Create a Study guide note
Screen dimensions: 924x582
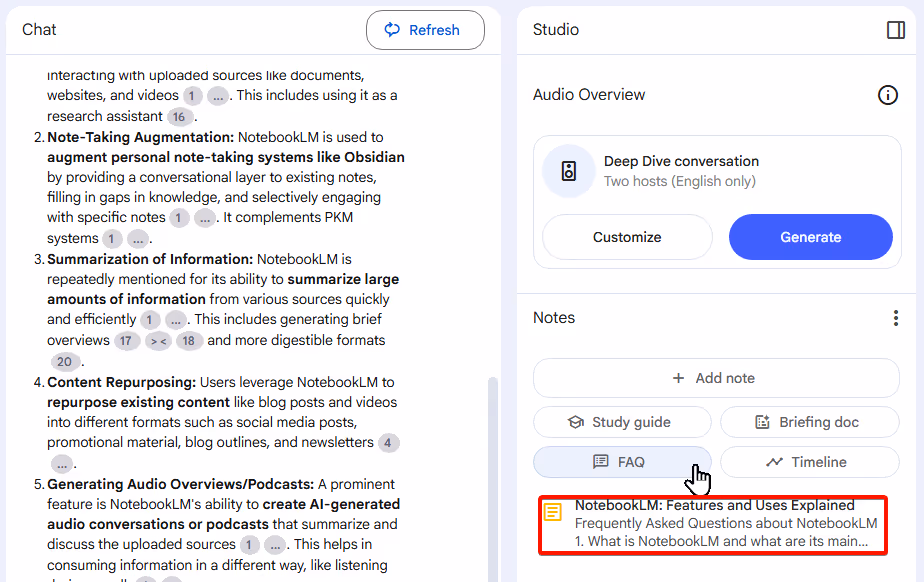[622, 422]
